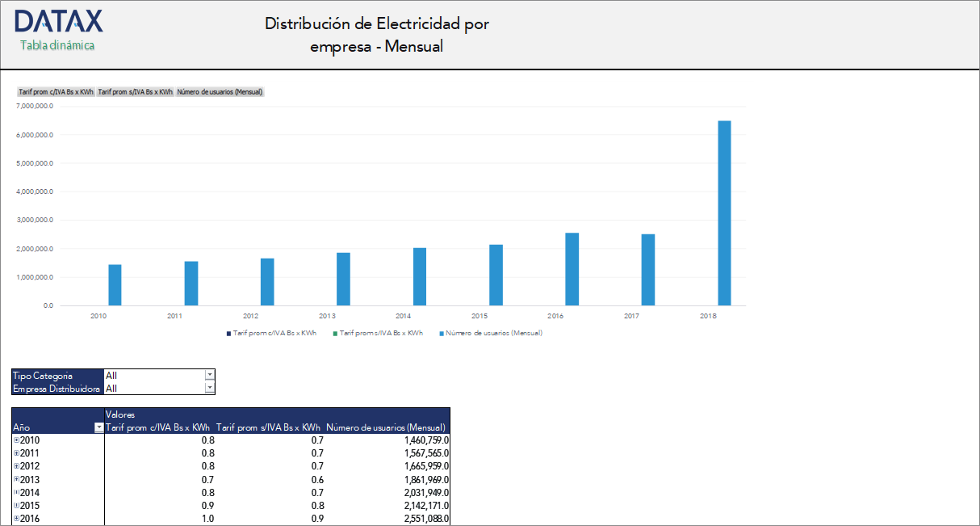Expand the 2011 row details
Screen dimensions: 980x526
coord(15,453)
